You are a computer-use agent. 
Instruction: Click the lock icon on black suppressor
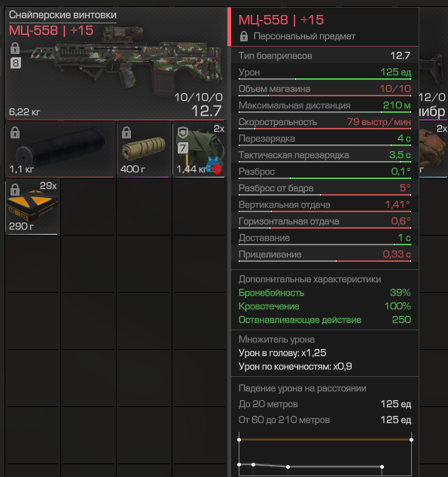click(15, 132)
